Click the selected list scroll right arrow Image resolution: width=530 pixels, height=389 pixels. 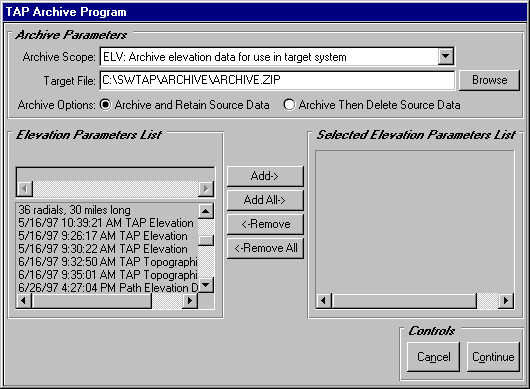point(506,300)
